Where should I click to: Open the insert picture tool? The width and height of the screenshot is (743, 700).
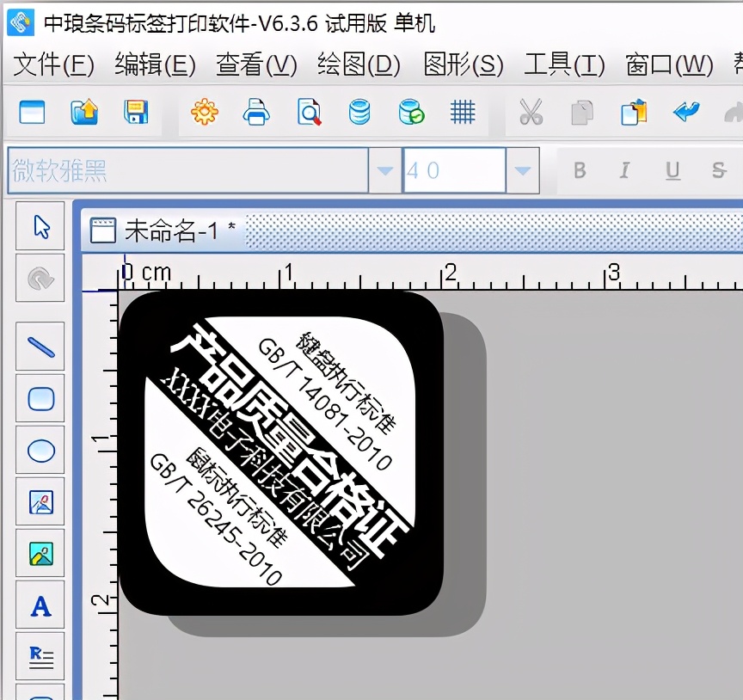(40, 503)
